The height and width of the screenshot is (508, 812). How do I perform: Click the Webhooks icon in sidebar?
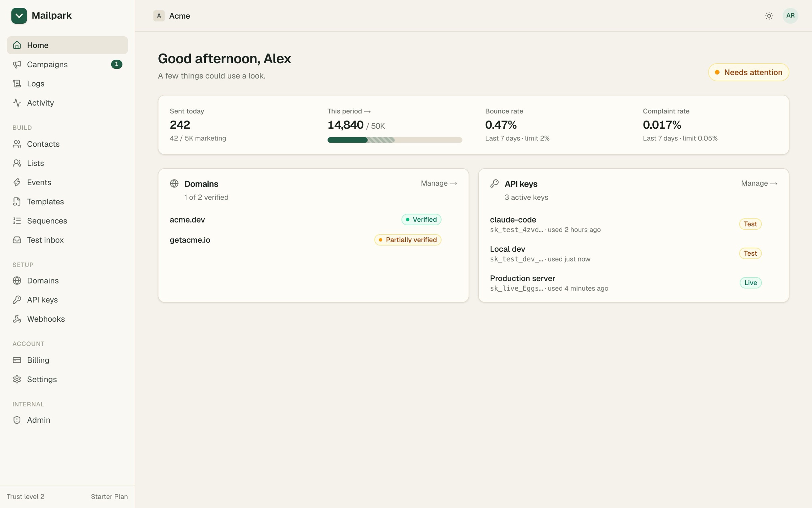coord(17,319)
